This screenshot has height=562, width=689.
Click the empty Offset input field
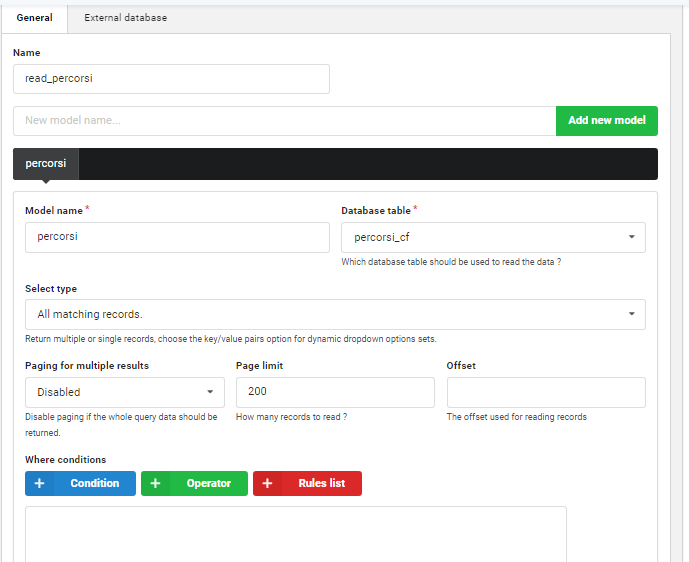(545, 392)
